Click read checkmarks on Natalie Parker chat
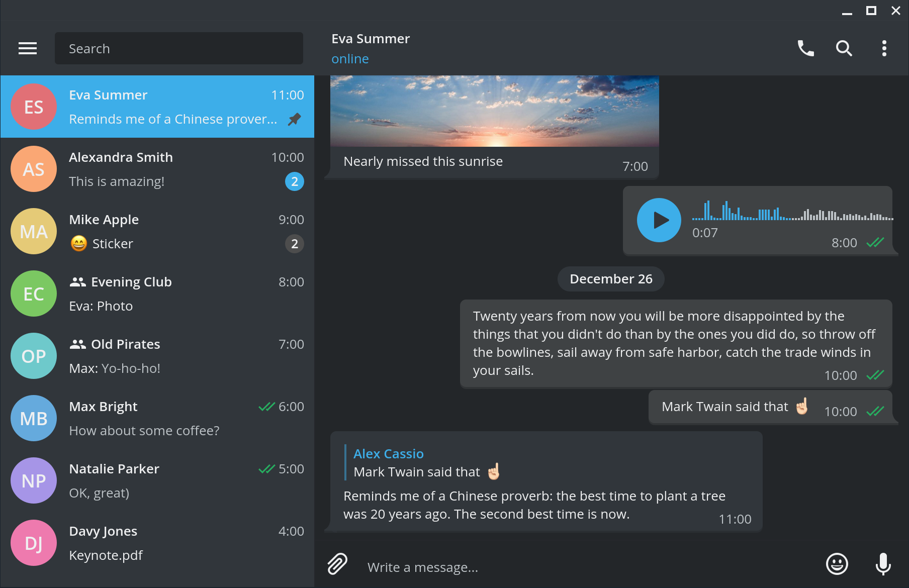The image size is (909, 588). [x=266, y=469]
